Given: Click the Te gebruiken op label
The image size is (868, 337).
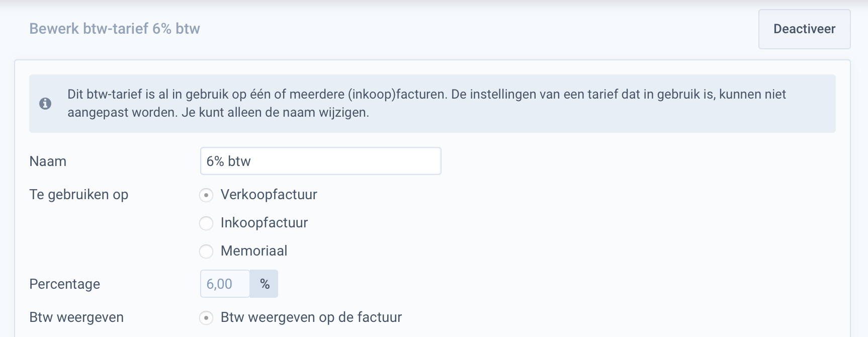Looking at the screenshot, I should click(79, 195).
